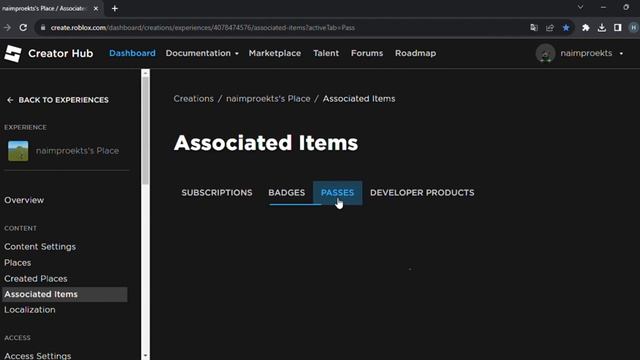Click the Creations breadcrumb link
Image resolution: width=640 pixels, height=360 pixels.
click(x=193, y=99)
